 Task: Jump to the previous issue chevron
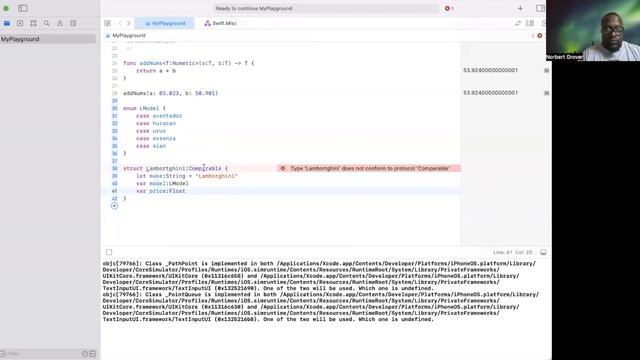533,36
